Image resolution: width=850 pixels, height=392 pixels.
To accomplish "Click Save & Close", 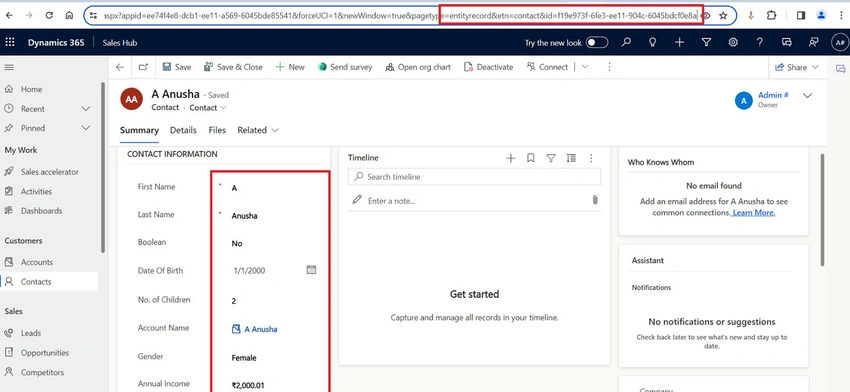I will point(233,67).
